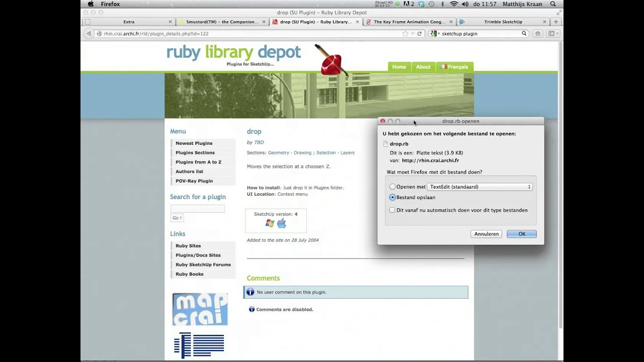The image size is (644, 362).
Task: Select the 'Bestand opslaan' radio button
Action: tap(392, 198)
